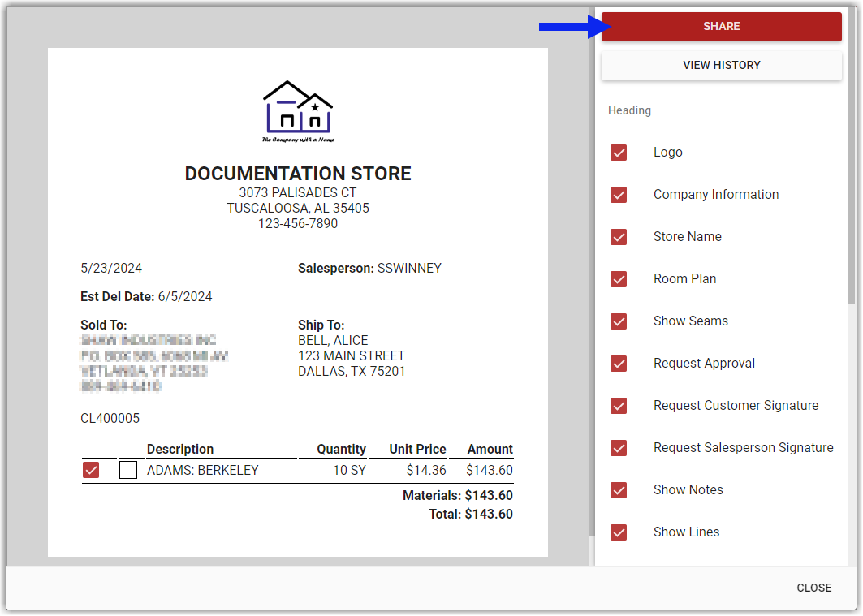Uncheck the Show Notes checkbox
This screenshot has height=616, width=863.
pyautogui.click(x=619, y=490)
